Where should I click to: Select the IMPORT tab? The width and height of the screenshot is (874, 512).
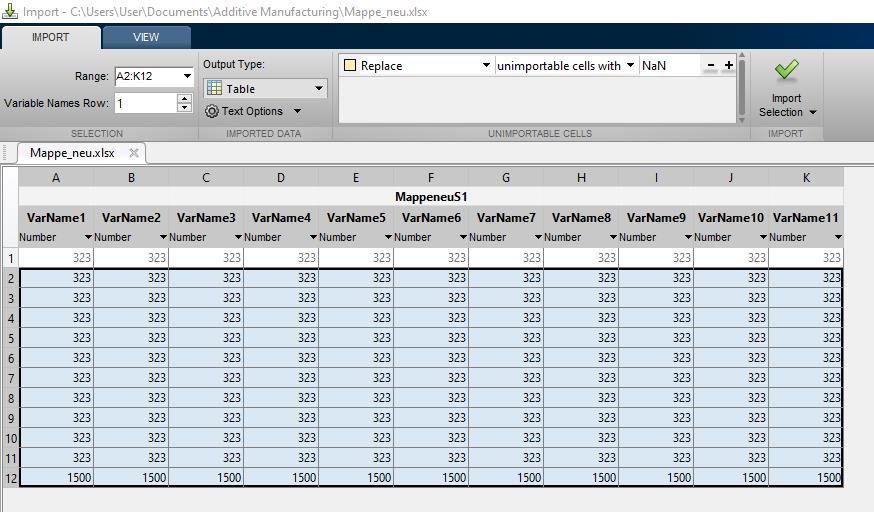point(51,37)
